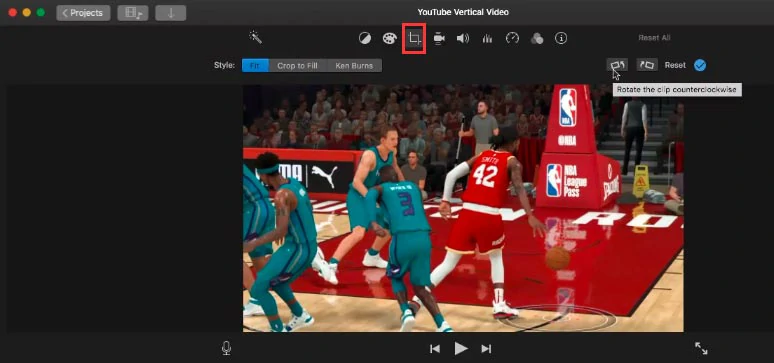Rotate the clip clockwise

(x=647, y=65)
